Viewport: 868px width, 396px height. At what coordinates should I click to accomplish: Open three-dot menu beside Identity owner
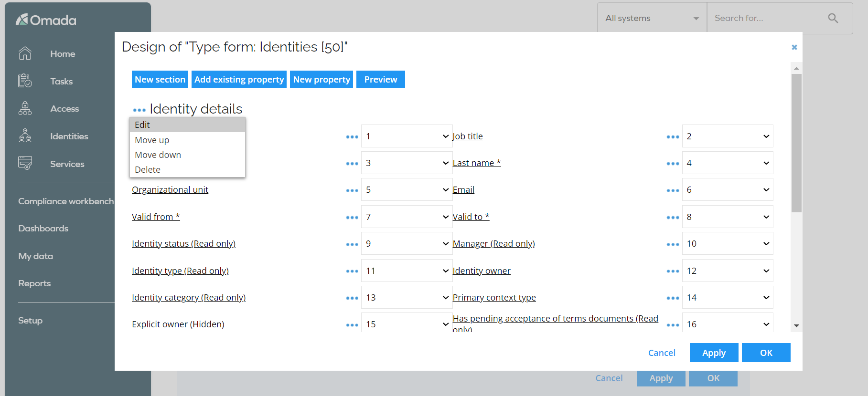tap(673, 271)
